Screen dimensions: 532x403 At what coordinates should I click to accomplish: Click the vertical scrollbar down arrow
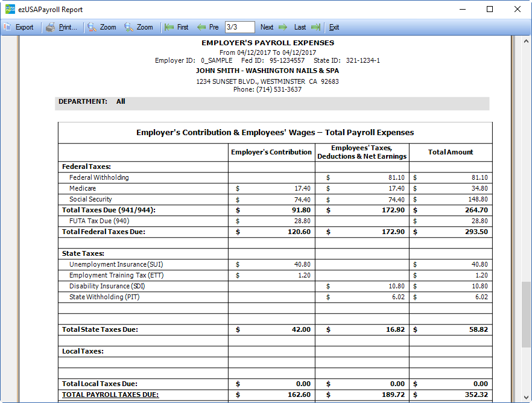coord(526,398)
